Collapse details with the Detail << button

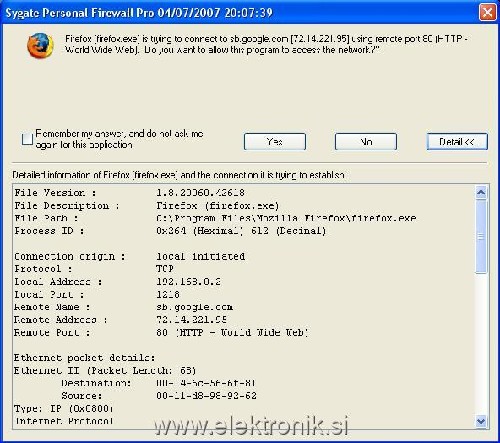pos(457,142)
